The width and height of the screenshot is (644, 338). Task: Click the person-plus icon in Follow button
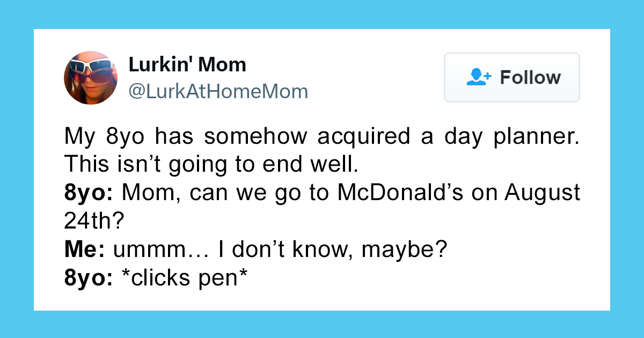click(479, 77)
